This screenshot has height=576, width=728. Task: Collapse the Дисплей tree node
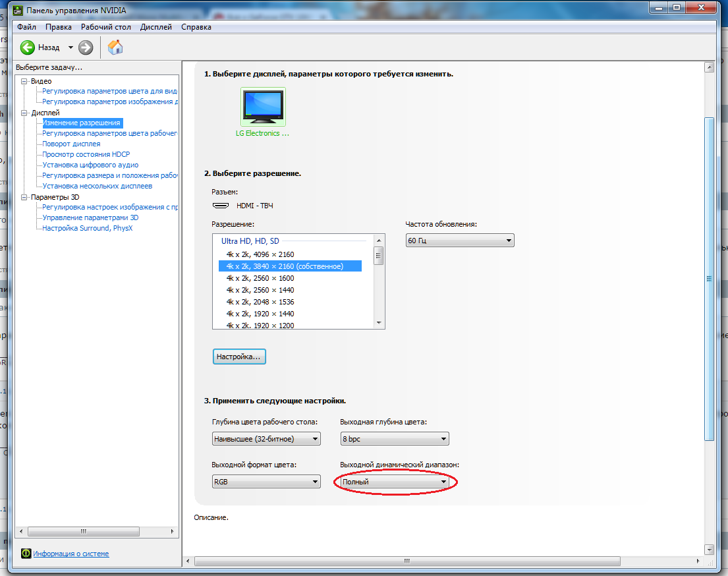(x=24, y=113)
